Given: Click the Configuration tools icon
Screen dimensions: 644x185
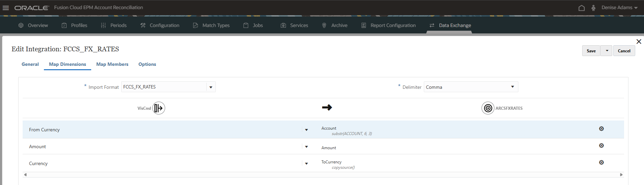Looking at the screenshot, I should pos(143,25).
